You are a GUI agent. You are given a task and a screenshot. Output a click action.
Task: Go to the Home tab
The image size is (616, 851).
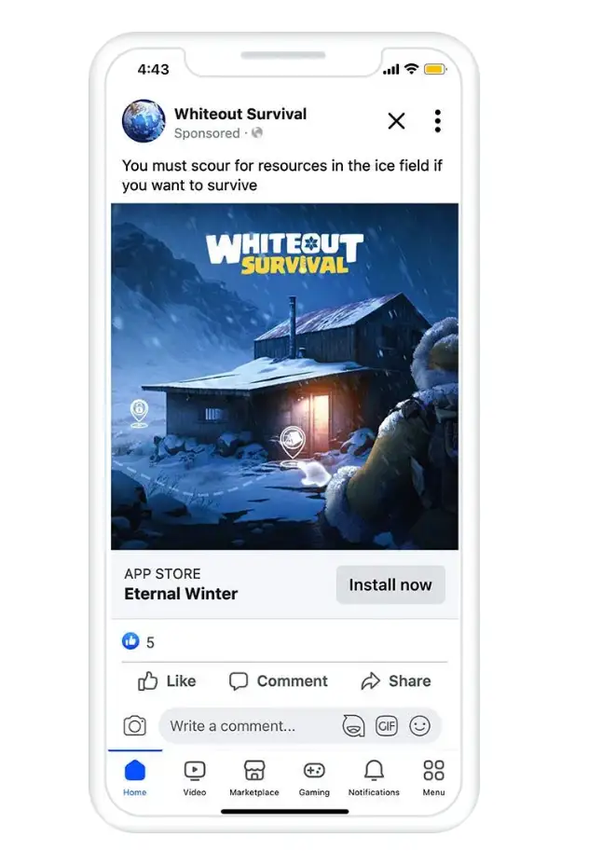coord(134,777)
